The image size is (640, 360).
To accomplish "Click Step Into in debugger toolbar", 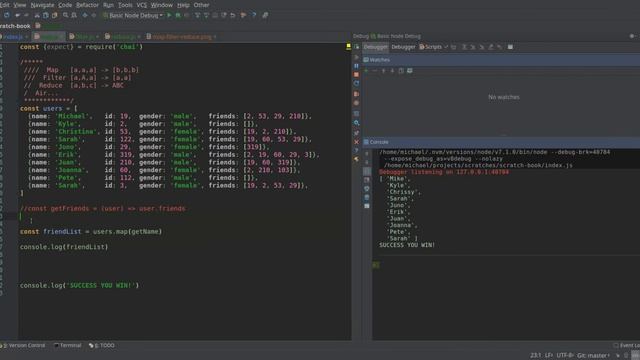I will (x=473, y=47).
